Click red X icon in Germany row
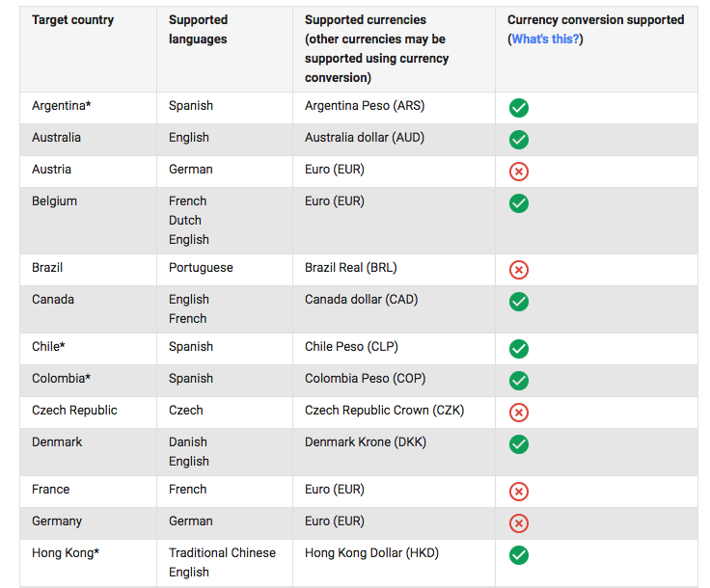Image resolution: width=710 pixels, height=588 pixels. click(x=519, y=523)
